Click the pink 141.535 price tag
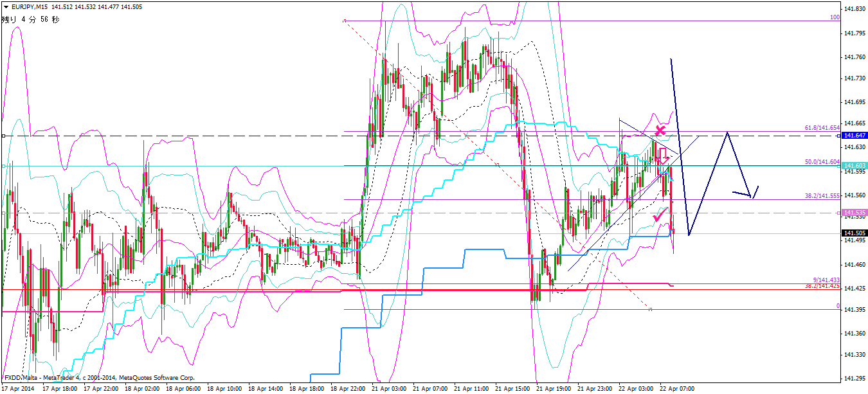The width and height of the screenshot is (868, 394). tap(854, 212)
